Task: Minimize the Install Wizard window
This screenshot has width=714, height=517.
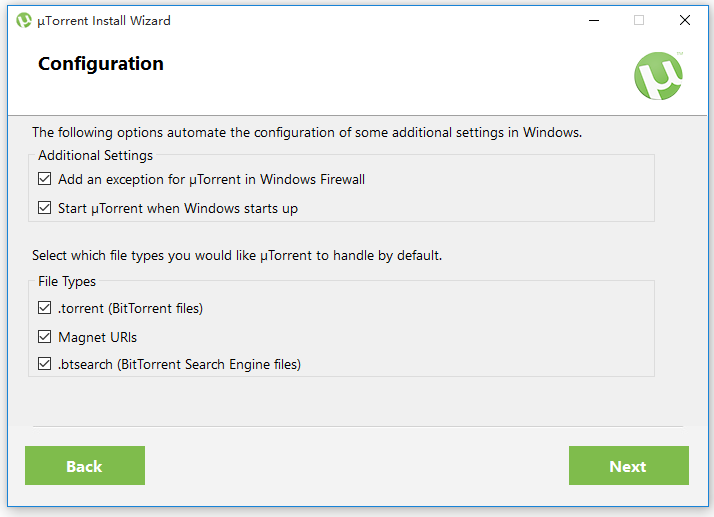Action: (x=593, y=20)
